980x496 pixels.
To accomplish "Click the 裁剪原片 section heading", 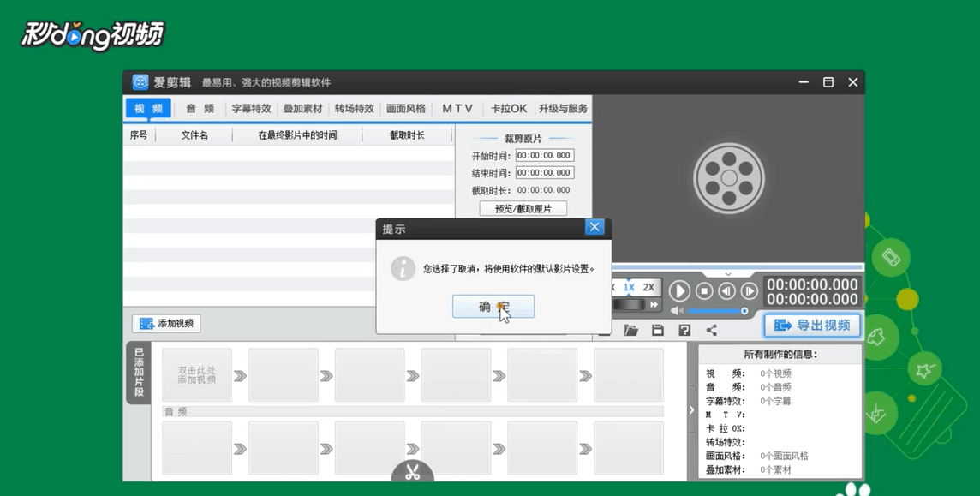I will click(x=523, y=139).
